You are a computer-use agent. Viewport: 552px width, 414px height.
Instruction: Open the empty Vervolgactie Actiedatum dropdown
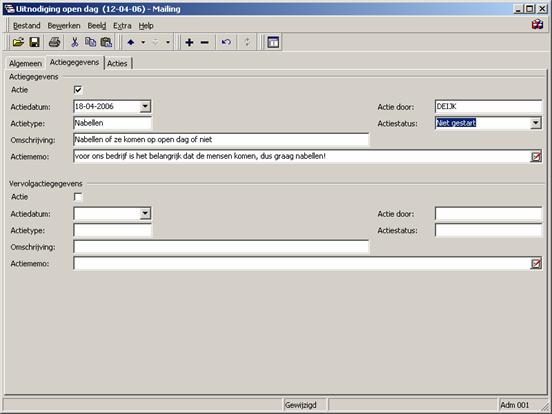point(145,213)
